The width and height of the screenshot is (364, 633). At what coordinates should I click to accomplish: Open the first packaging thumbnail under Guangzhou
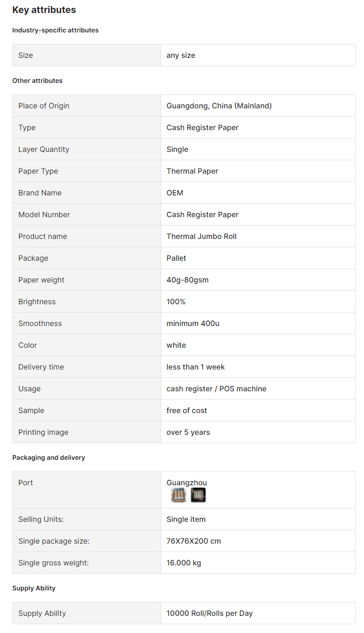[178, 495]
